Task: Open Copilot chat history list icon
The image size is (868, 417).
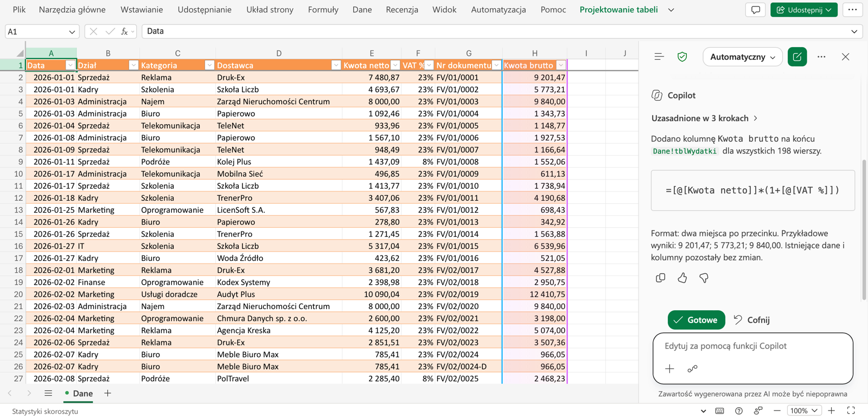Action: [x=659, y=57]
